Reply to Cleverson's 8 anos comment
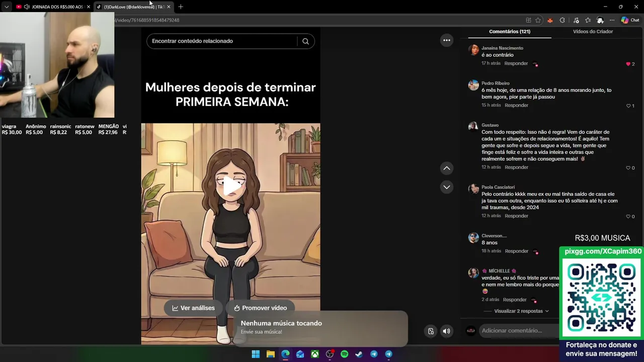644x362 pixels. [x=516, y=251]
